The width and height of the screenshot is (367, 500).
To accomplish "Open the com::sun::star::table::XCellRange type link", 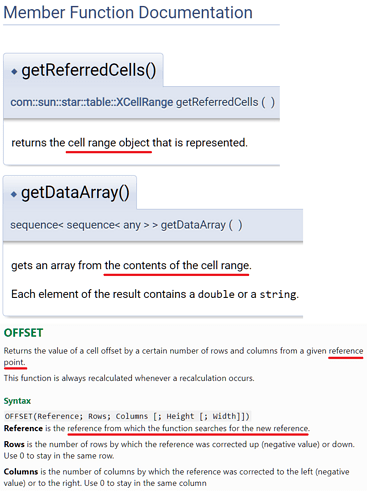I will 92,102.
